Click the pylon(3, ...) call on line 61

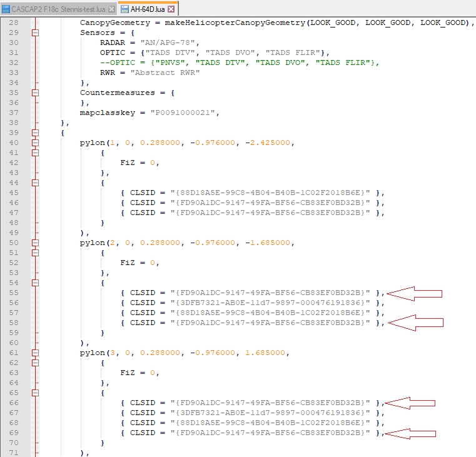tap(185, 353)
